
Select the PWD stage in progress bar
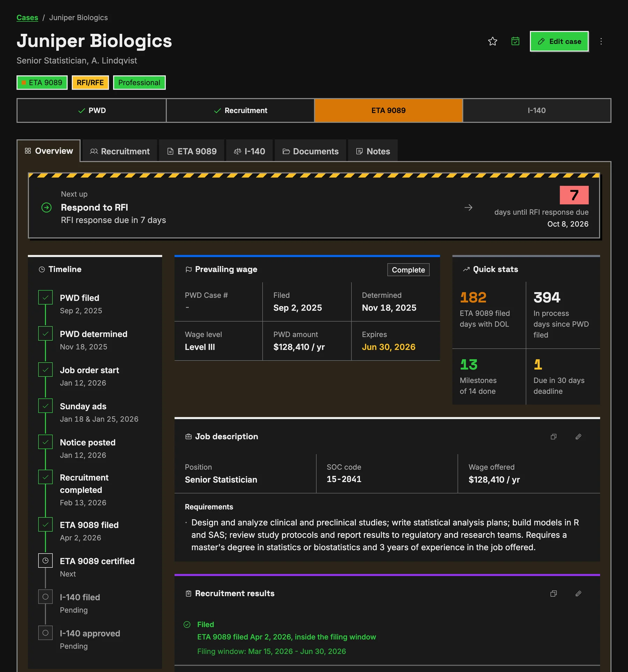coord(92,111)
